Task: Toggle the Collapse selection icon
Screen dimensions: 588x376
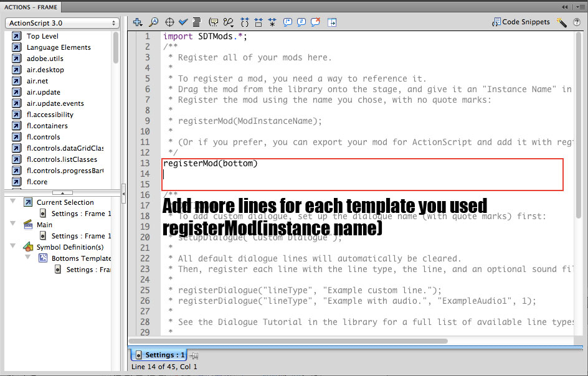Action: click(258, 22)
